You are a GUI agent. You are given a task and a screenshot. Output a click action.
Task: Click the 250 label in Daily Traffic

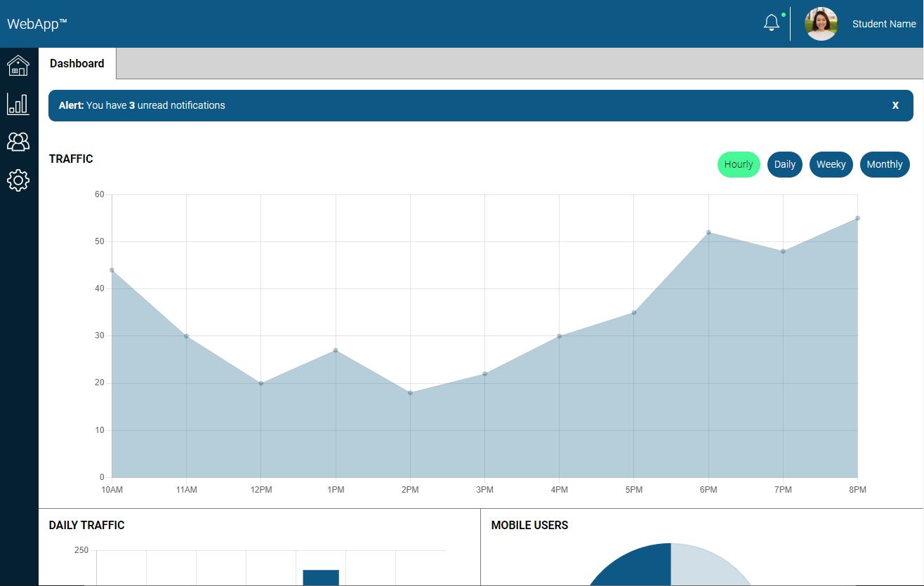(81, 550)
